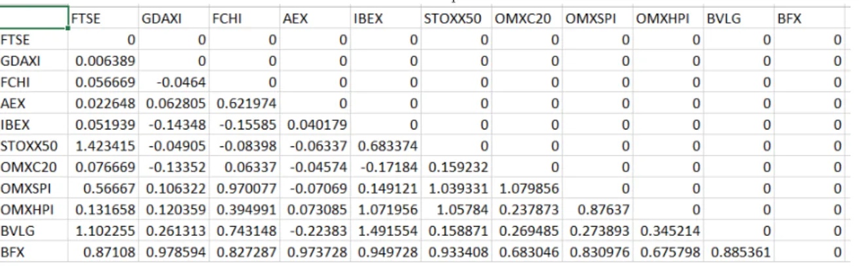Viewport: 868px width, 266px height.
Task: Click cell with value -0.0464
Action: (174, 82)
